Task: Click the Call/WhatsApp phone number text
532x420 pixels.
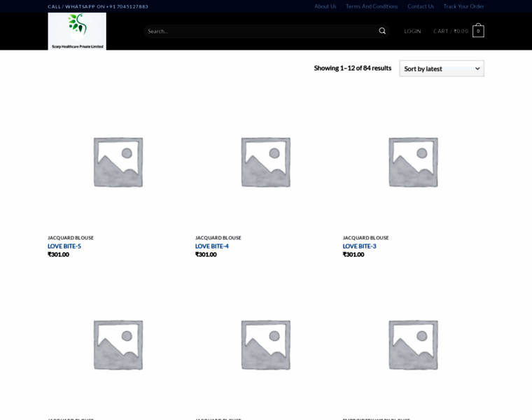Action: [x=98, y=6]
